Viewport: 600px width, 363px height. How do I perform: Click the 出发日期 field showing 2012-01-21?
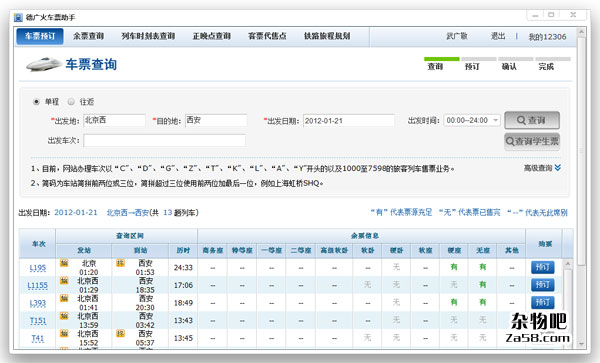349,120
